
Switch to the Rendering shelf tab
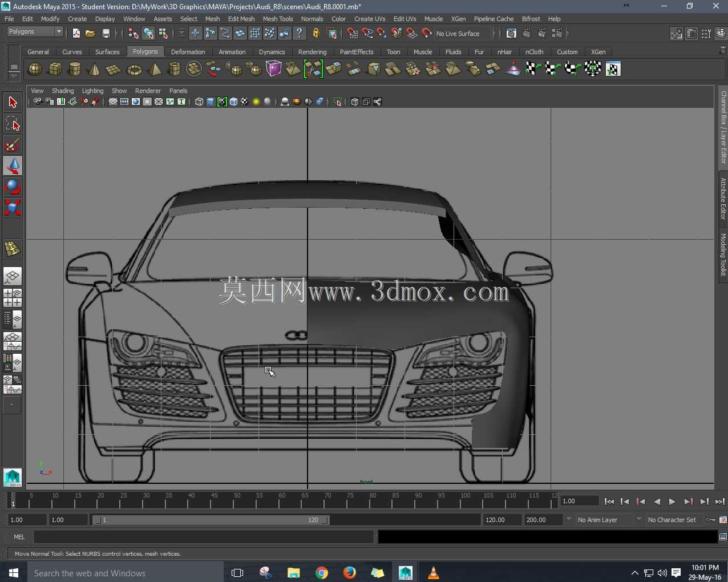[x=312, y=52]
